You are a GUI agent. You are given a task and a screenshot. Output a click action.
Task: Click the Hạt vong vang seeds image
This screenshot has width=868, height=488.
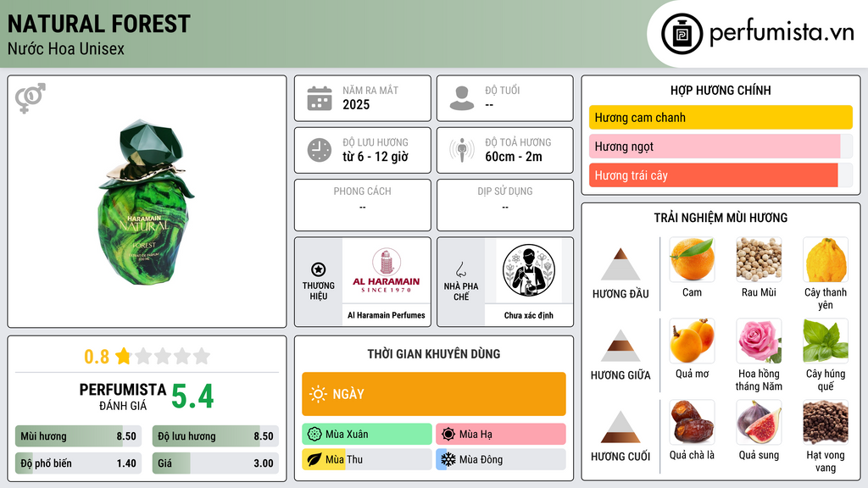tap(826, 422)
